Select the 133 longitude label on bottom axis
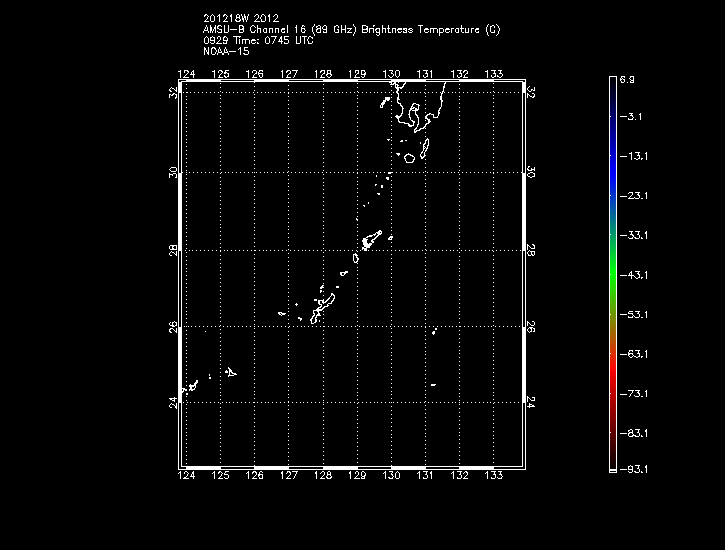Screen dimensions: 725x550 493,476
